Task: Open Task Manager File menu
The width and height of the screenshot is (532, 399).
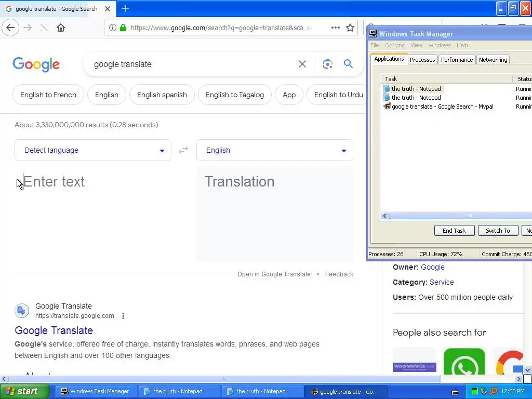Action: tap(375, 45)
